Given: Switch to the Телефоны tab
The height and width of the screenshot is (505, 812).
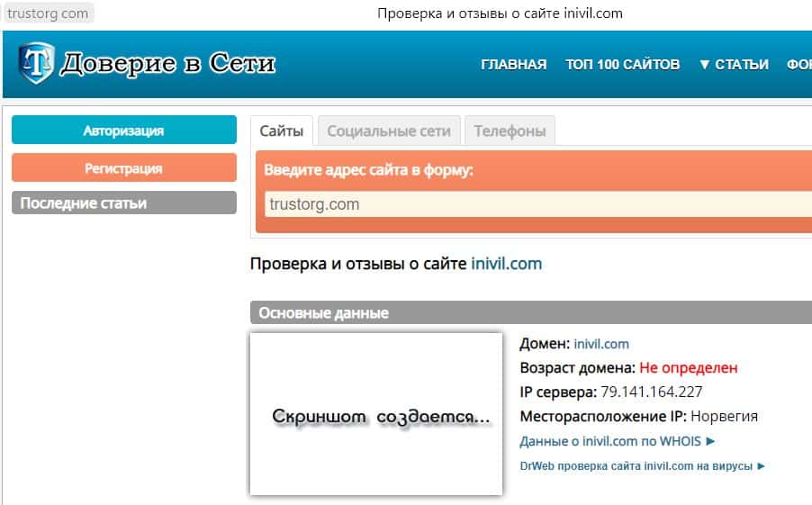Looking at the screenshot, I should 510,131.
